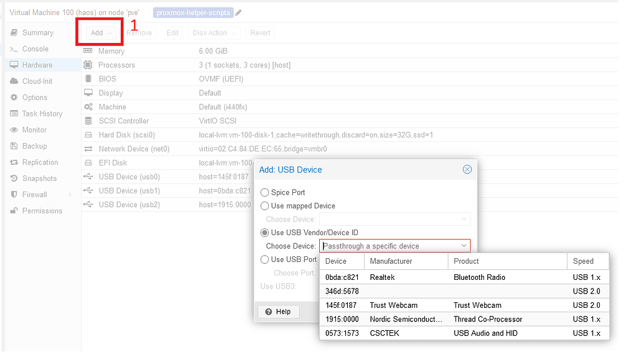Select the Use mapped Device option
This screenshot has height=362, width=644.
(264, 206)
